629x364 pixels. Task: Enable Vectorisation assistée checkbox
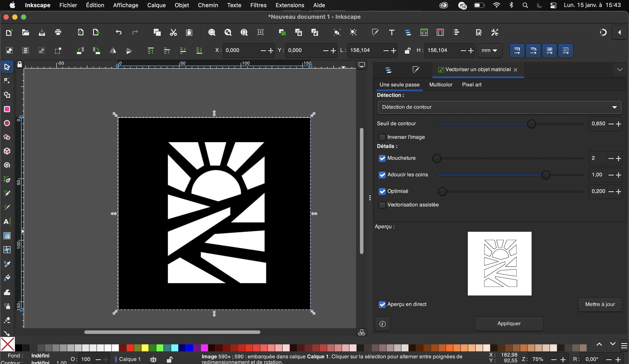point(382,205)
